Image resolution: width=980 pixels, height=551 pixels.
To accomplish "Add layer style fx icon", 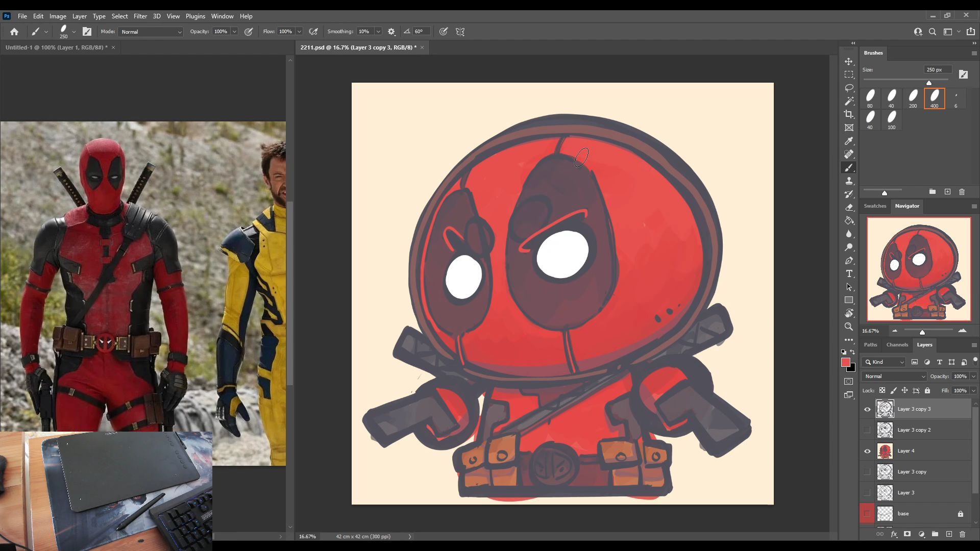I will point(894,534).
